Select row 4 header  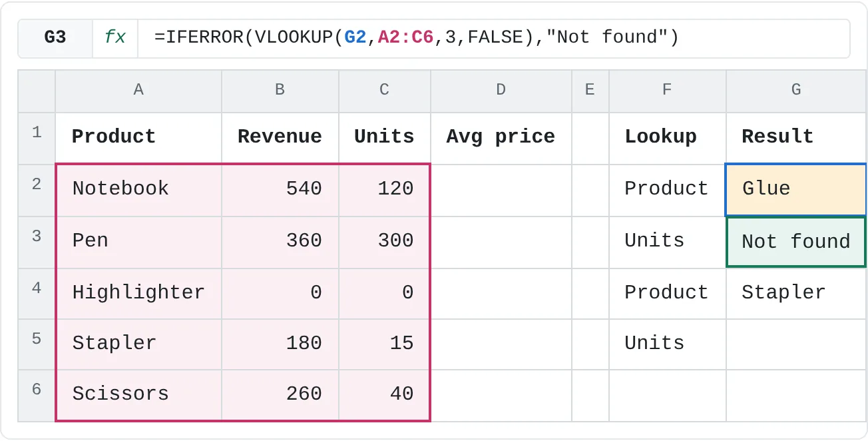[37, 294]
